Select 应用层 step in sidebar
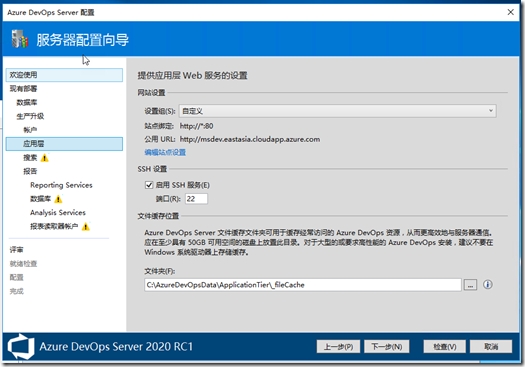Image resolution: width=525 pixels, height=367 pixels. (x=64, y=144)
